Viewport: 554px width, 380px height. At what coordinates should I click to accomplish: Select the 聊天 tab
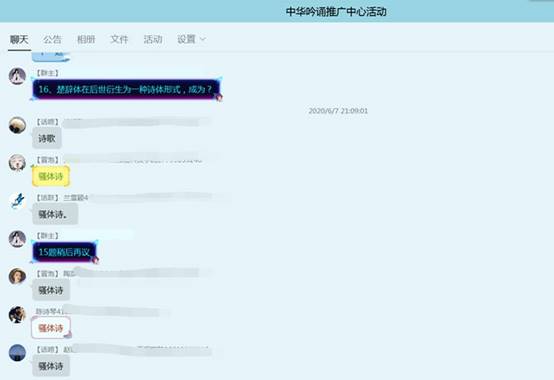click(x=19, y=39)
